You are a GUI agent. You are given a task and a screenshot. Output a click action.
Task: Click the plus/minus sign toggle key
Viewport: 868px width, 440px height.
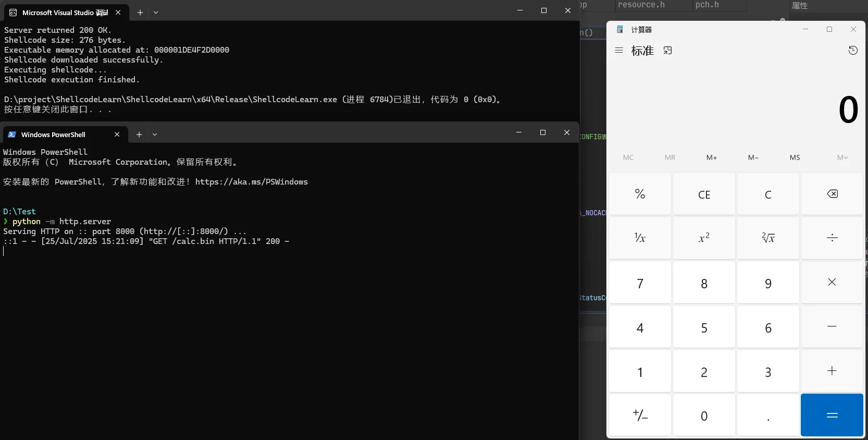pyautogui.click(x=640, y=415)
